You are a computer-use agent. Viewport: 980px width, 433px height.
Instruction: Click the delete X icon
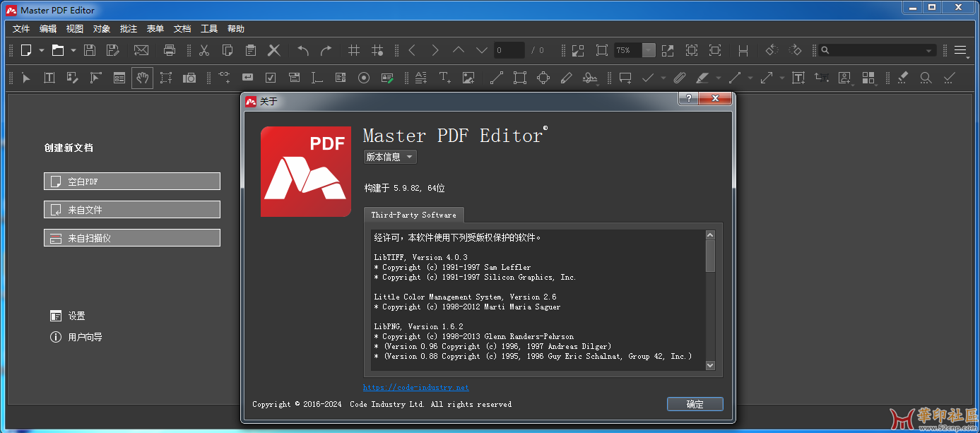point(274,50)
